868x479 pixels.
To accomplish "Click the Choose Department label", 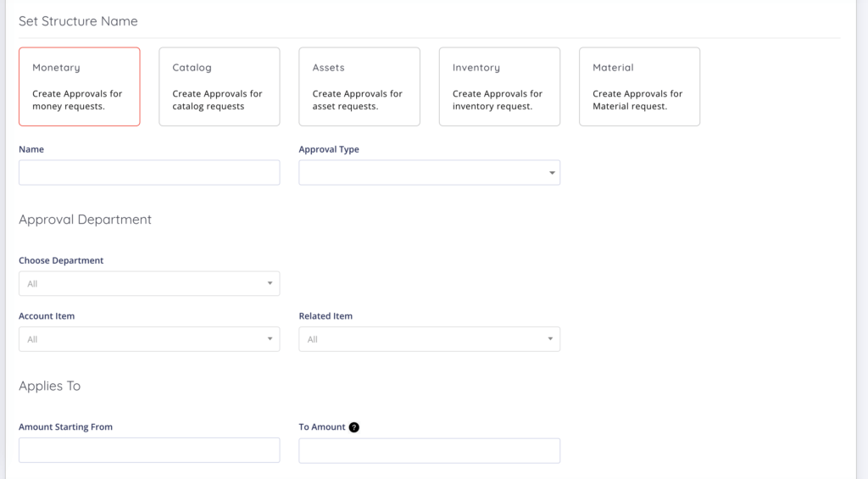I will pos(61,260).
